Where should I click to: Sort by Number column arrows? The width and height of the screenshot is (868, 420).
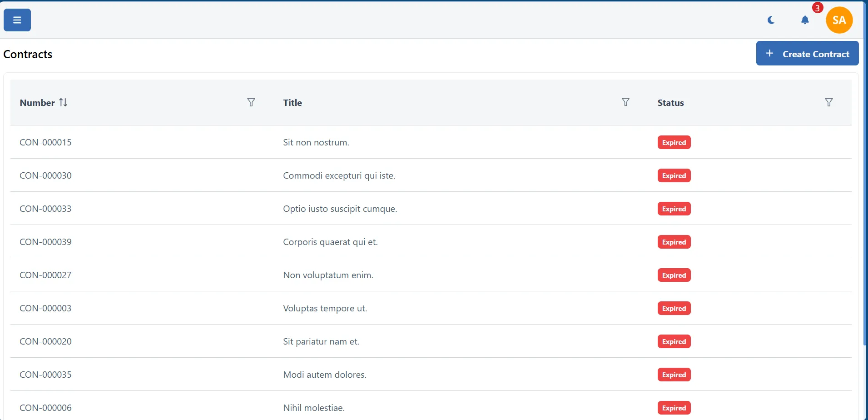(x=63, y=103)
